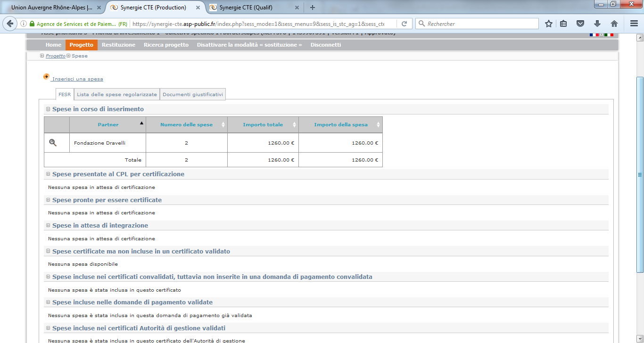Select the FESR tab
The image size is (644, 343).
65,94
